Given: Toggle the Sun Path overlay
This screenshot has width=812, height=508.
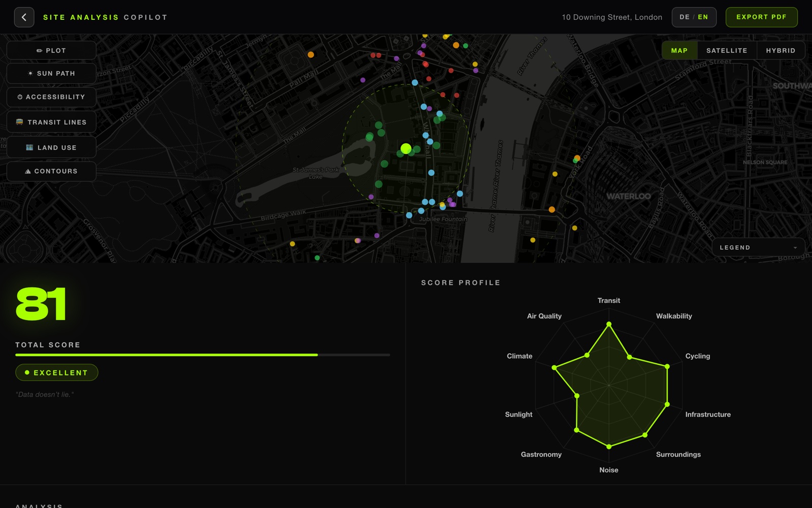Looking at the screenshot, I should pyautogui.click(x=51, y=74).
